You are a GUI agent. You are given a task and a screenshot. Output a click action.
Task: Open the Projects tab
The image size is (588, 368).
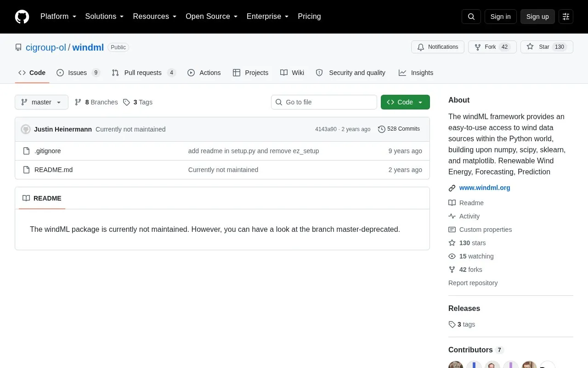point(250,73)
